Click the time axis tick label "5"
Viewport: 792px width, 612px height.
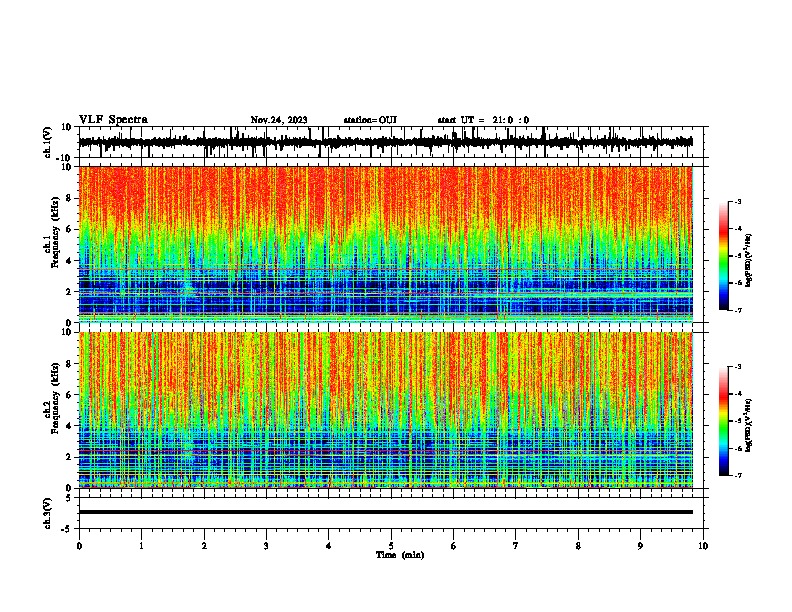click(391, 546)
